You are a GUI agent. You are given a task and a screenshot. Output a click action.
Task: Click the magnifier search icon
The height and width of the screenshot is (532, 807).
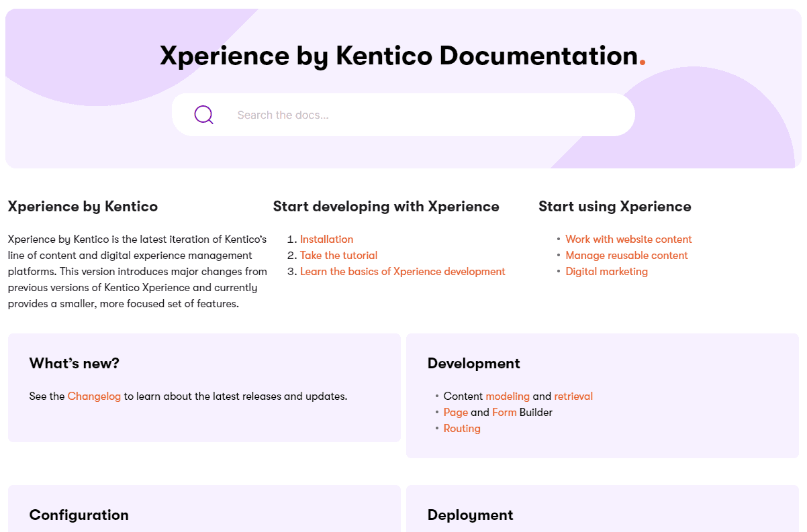point(204,115)
